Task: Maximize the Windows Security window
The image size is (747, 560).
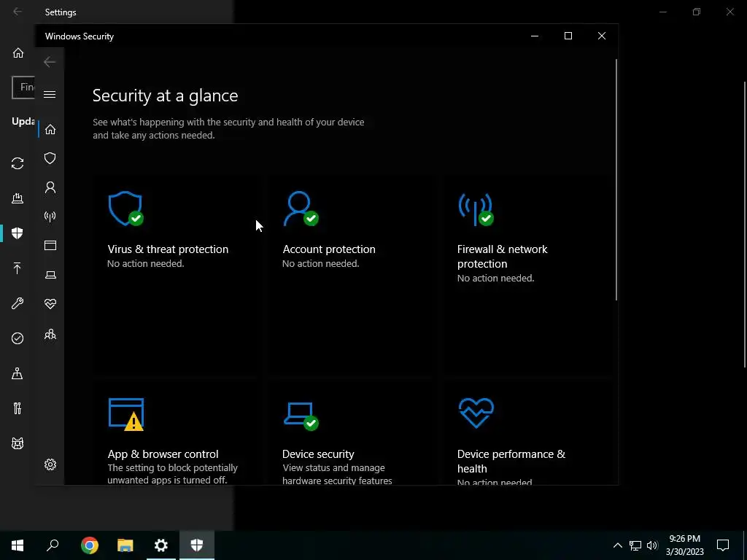Action: (568, 36)
